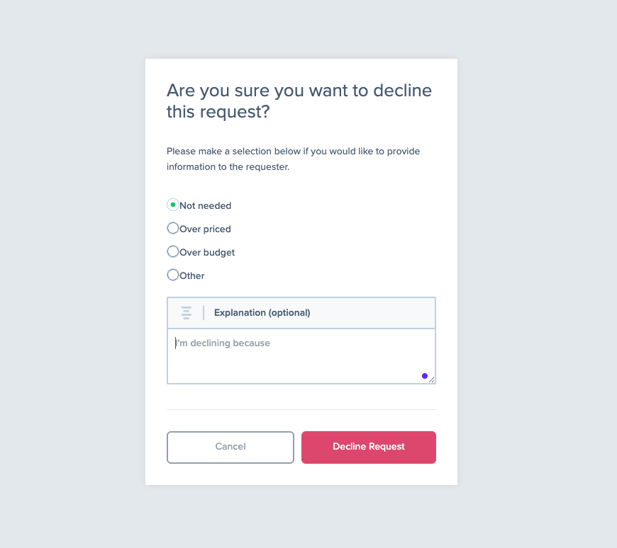Click the resize handle of the explanation box
The width and height of the screenshot is (617, 548).
pos(432,380)
